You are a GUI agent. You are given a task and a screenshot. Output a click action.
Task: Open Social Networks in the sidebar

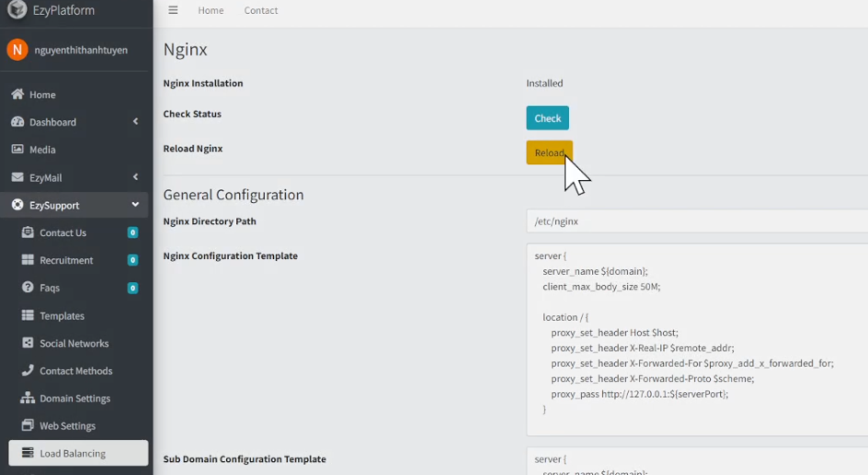click(x=74, y=343)
